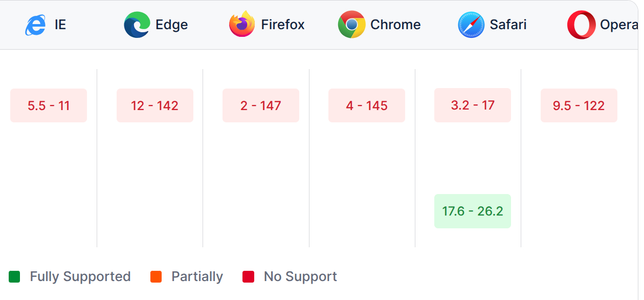
Task: Click IE versions 5.5 - 11 badge
Action: pos(49,105)
